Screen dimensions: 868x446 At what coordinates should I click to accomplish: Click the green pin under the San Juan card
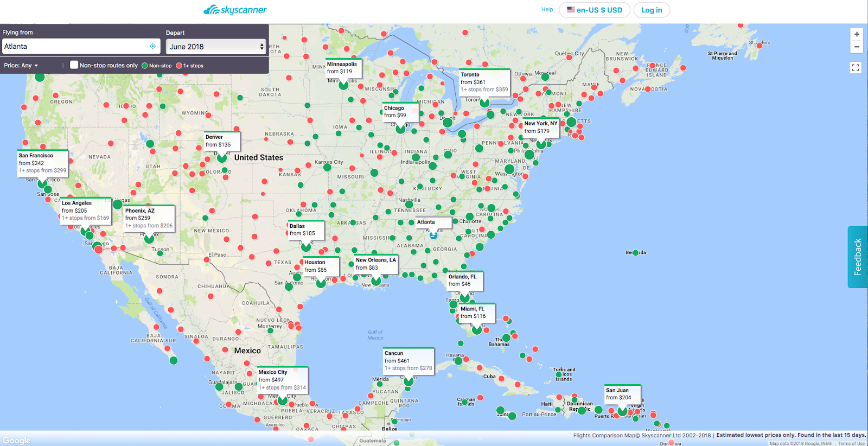[623, 411]
